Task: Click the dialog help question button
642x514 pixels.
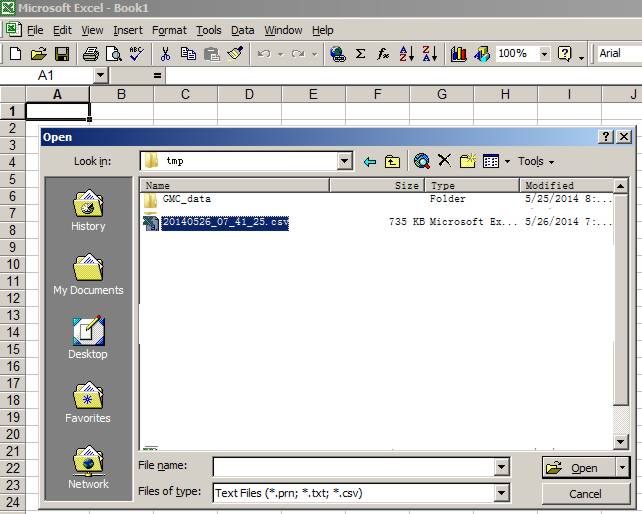Action: 606,136
